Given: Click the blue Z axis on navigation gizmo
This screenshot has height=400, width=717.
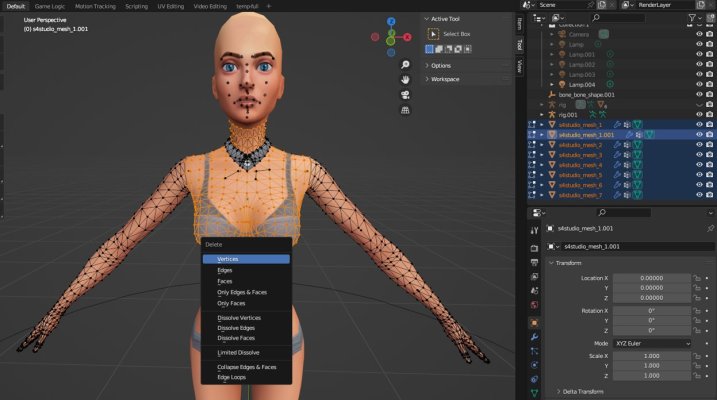Looking at the screenshot, I should 391,21.
